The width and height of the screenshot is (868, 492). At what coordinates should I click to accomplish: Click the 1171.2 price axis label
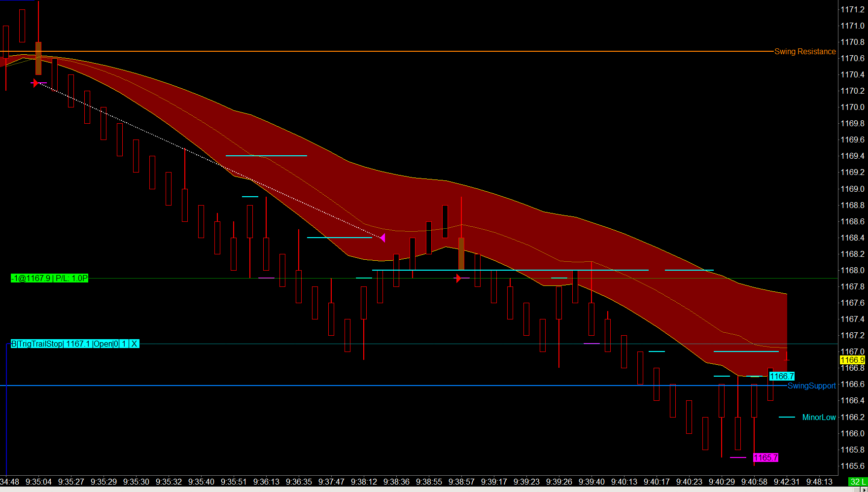tap(853, 9)
